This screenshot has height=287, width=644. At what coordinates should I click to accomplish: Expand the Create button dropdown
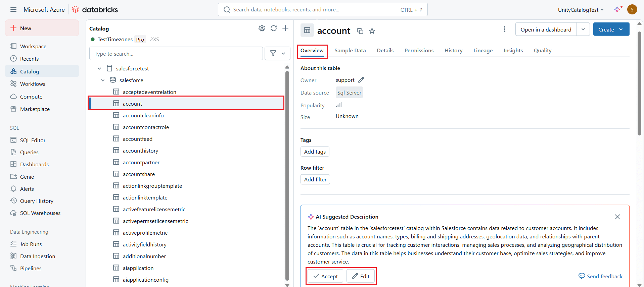[621, 30]
